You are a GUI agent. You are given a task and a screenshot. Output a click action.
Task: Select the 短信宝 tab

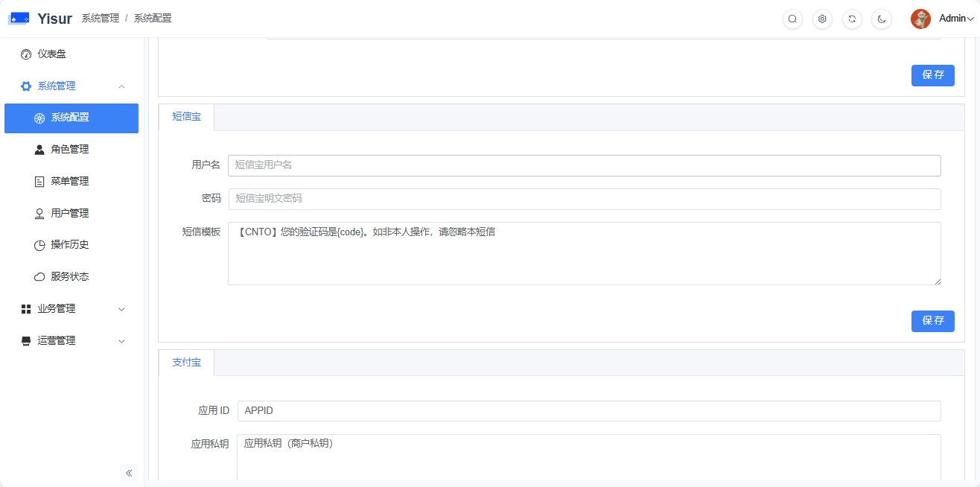186,117
